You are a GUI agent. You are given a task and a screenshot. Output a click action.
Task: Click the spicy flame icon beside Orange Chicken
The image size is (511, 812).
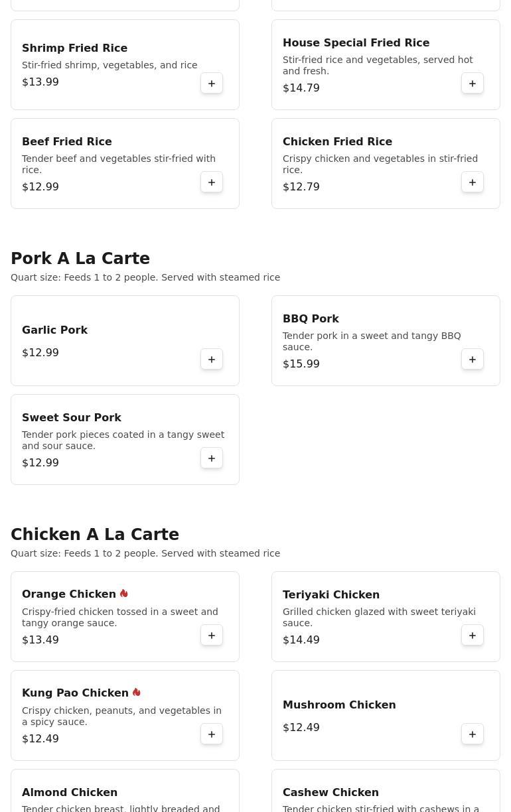coord(124,594)
